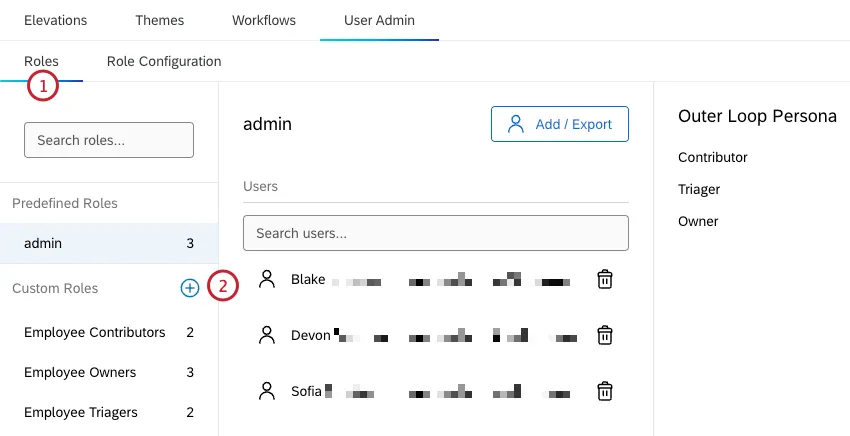The height and width of the screenshot is (436, 850).
Task: Open the Elevations tab
Action: (55, 20)
